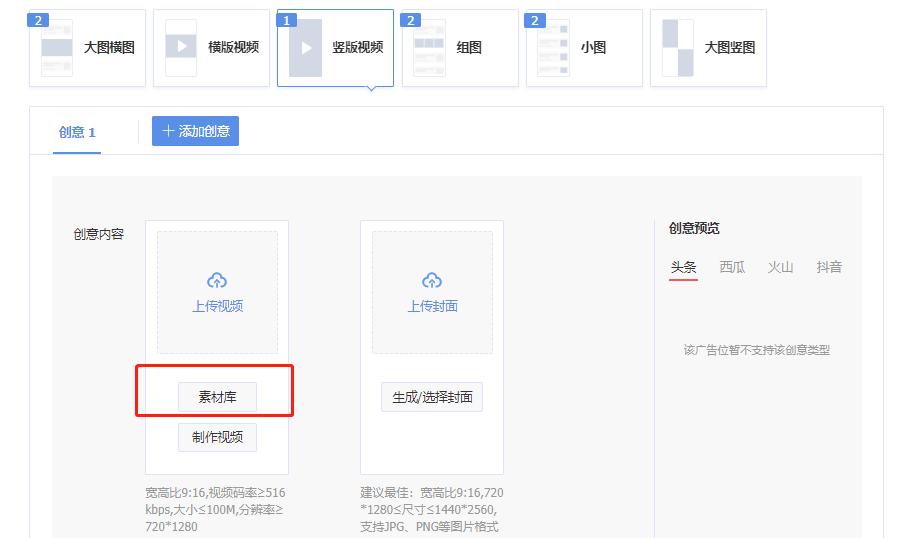This screenshot has height=538, width=911.
Task: Click the 组图 layout thumbnail icon
Action: pos(429,48)
